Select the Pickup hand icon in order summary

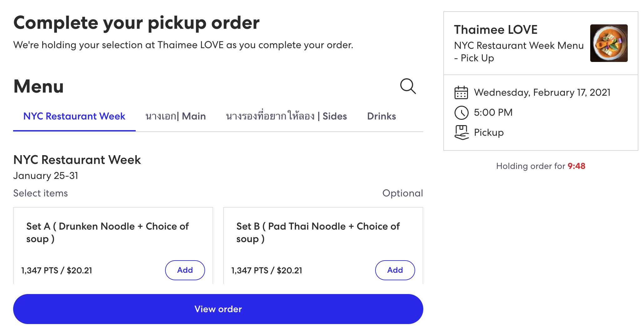[x=461, y=132]
